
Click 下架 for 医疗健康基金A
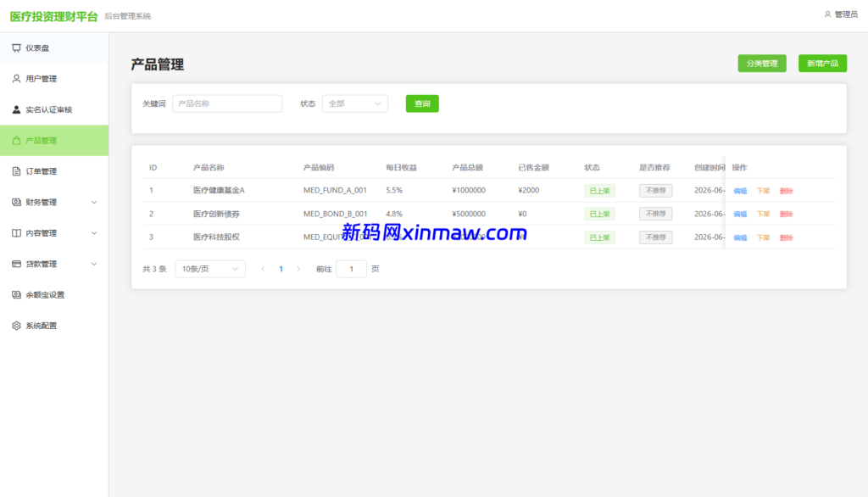[x=764, y=191]
